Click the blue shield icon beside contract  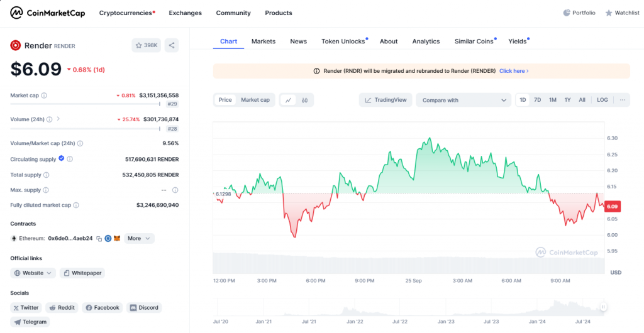coord(108,238)
